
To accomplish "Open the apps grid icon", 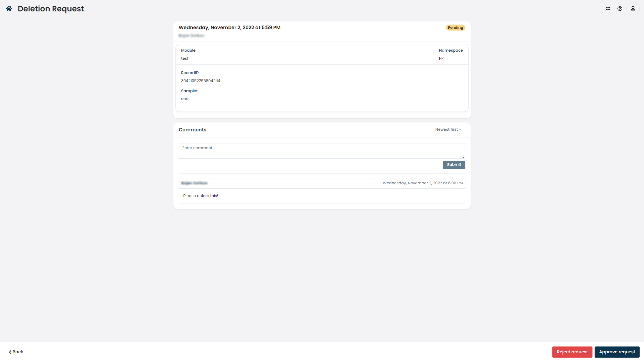I will pyautogui.click(x=608, y=8).
